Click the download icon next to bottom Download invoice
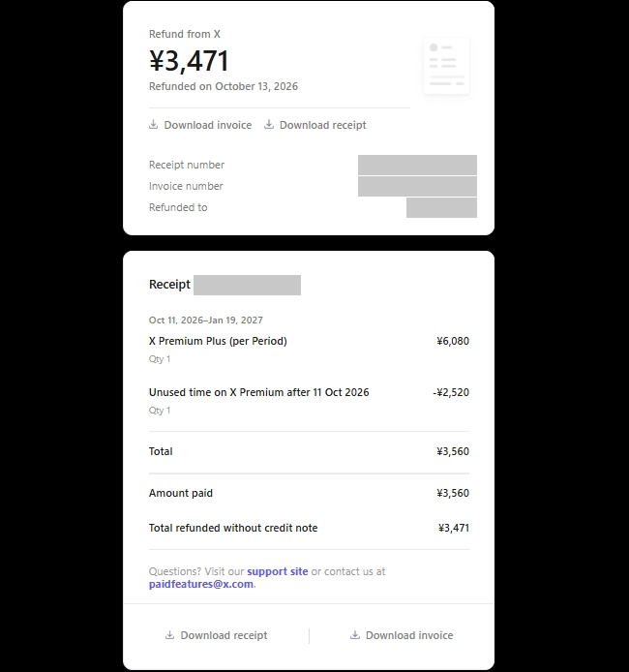 (x=355, y=635)
